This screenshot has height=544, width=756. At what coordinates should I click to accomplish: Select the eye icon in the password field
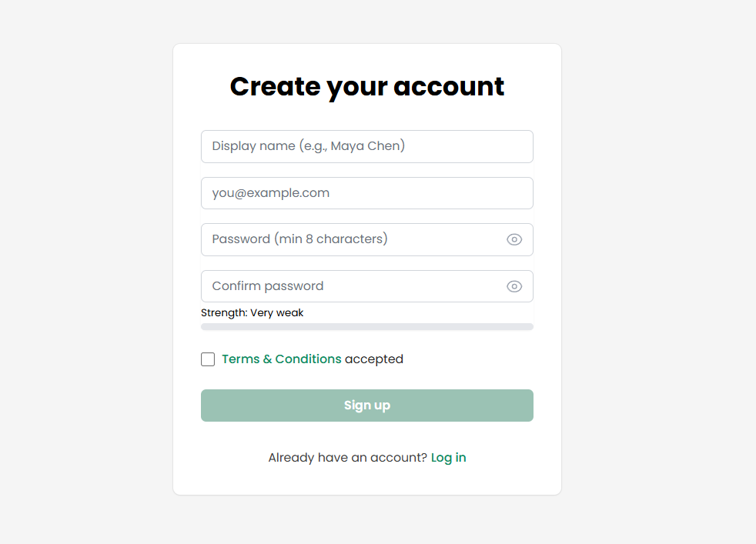pos(514,239)
